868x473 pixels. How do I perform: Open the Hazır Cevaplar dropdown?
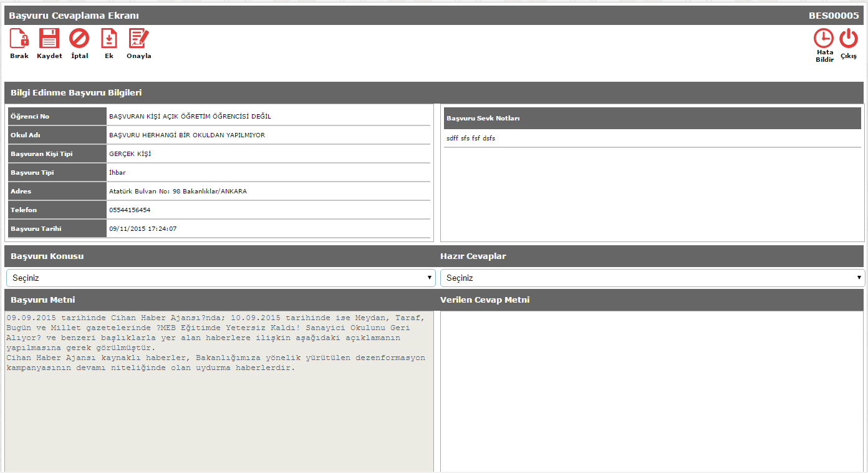pyautogui.click(x=653, y=278)
